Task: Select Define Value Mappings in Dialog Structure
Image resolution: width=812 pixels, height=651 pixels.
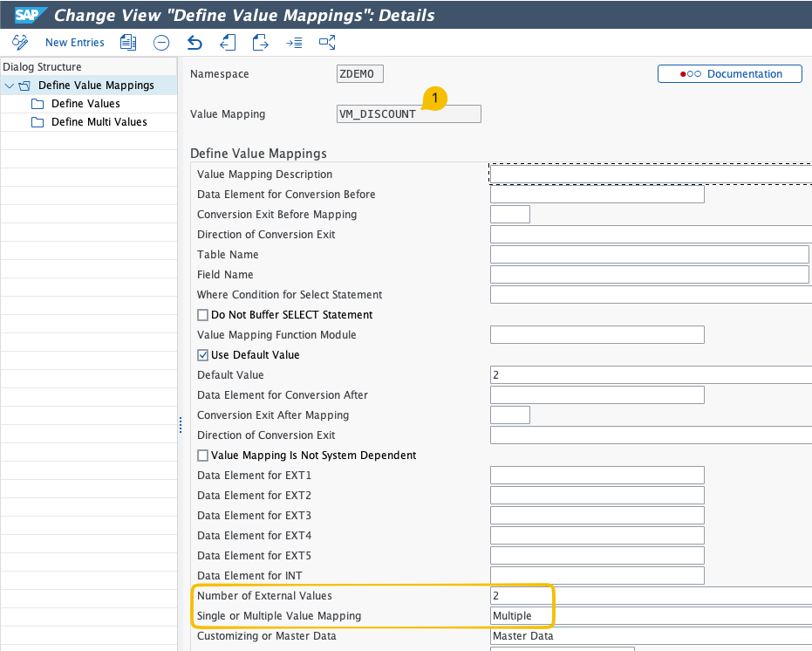Action: [x=96, y=85]
